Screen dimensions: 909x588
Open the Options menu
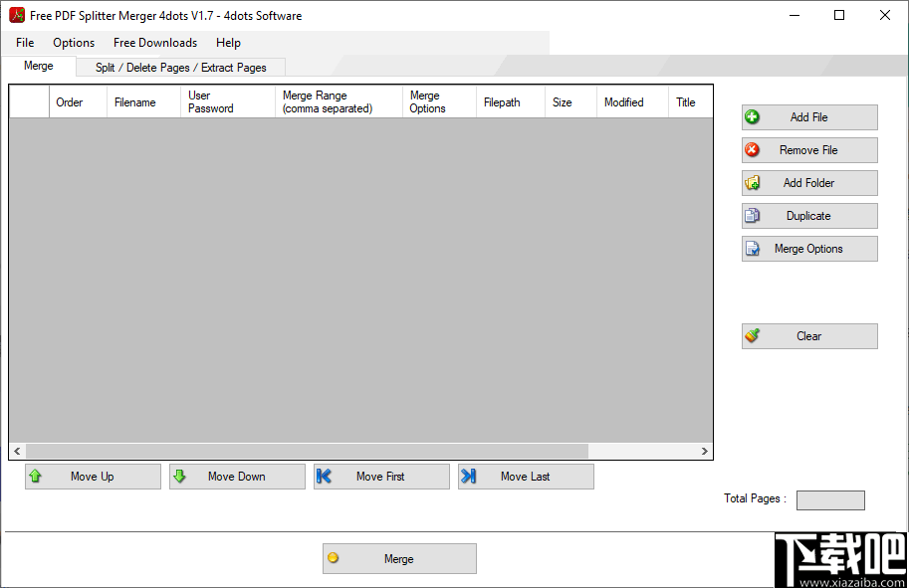[73, 43]
